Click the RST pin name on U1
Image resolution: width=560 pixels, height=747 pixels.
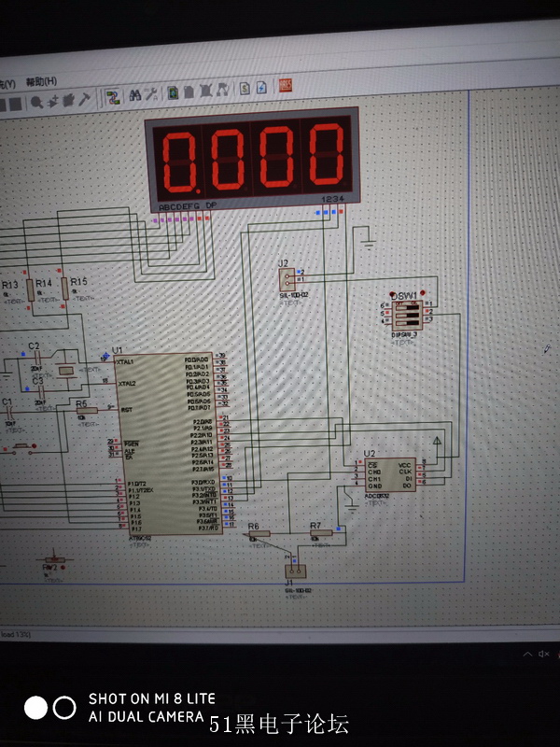pyautogui.click(x=127, y=410)
